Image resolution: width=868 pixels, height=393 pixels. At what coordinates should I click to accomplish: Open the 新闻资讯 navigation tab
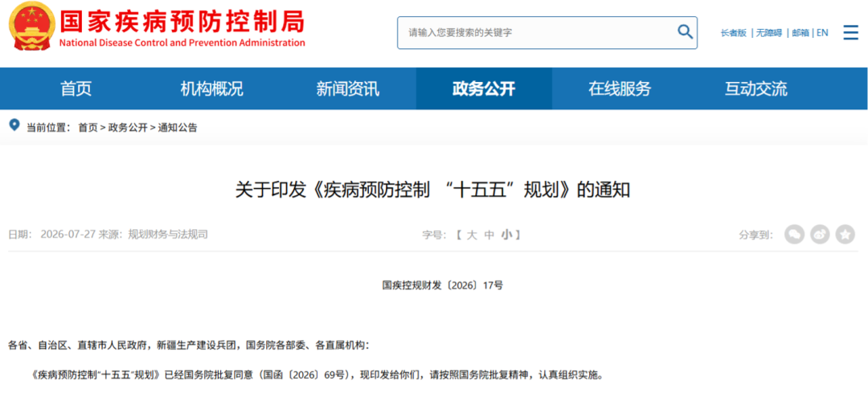pyautogui.click(x=348, y=88)
